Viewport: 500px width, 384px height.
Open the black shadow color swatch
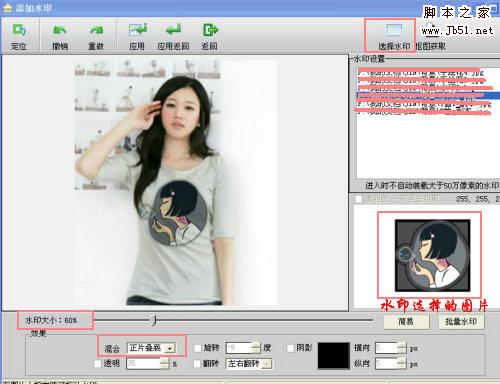tap(333, 355)
